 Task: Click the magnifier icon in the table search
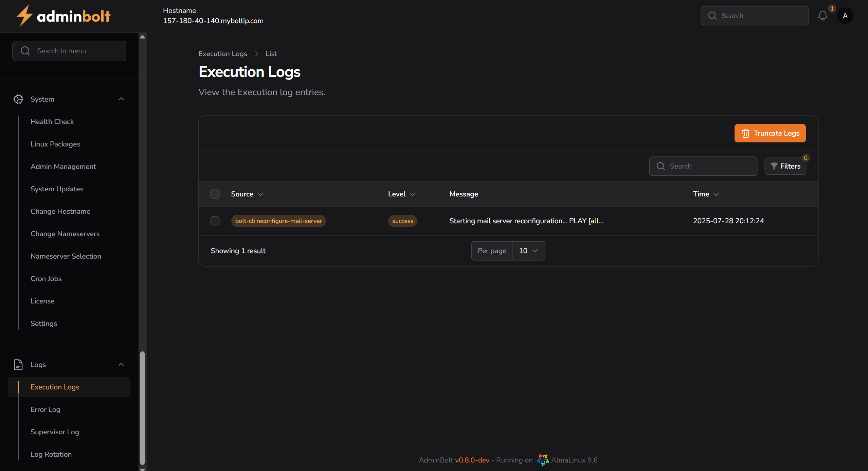tap(660, 166)
